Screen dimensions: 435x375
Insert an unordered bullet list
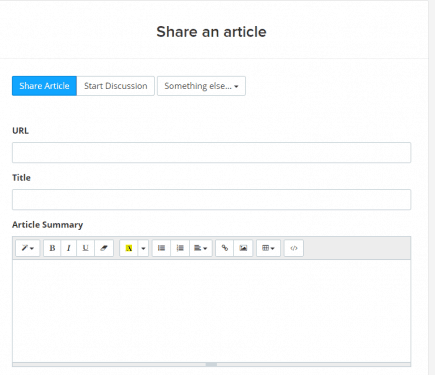click(161, 248)
